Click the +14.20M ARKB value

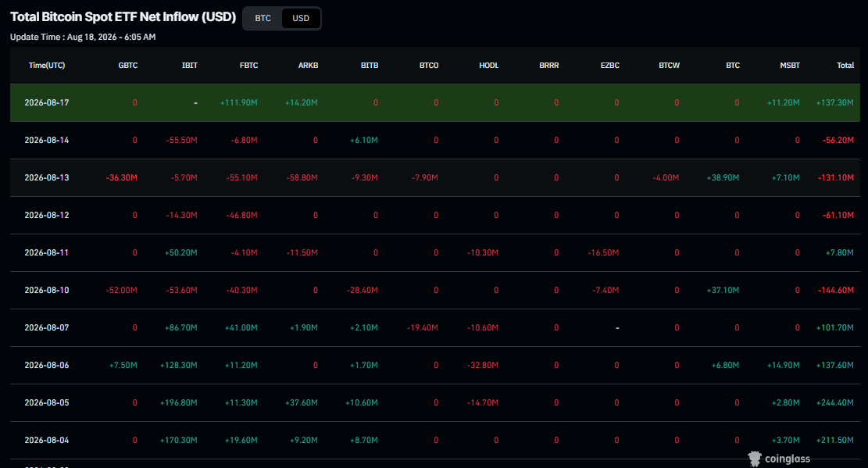pyautogui.click(x=301, y=102)
